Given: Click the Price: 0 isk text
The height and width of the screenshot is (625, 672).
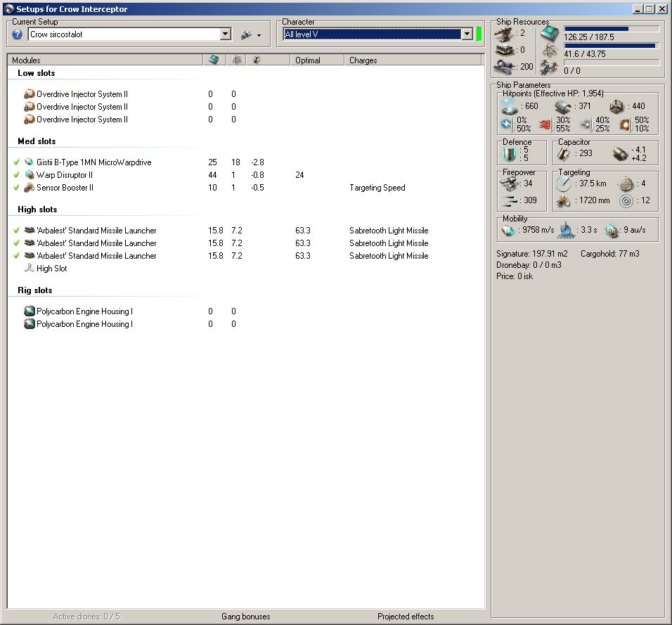Looking at the screenshot, I should point(515,276).
